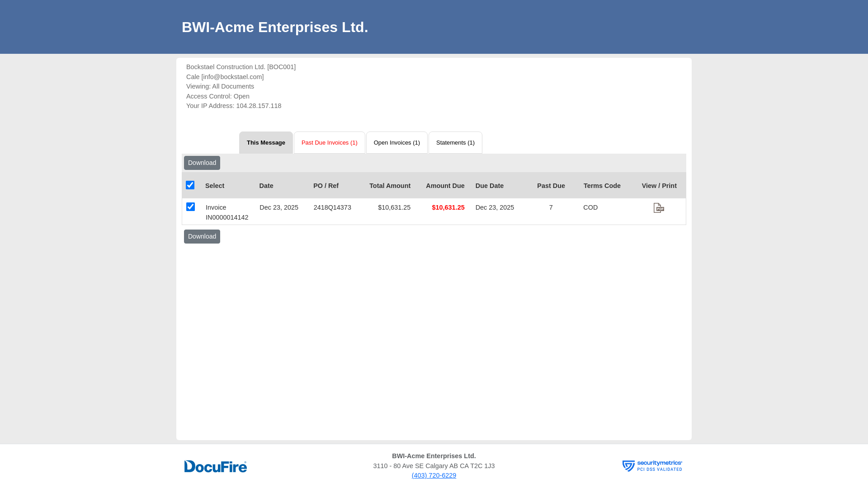The image size is (868, 488).
Task: Call the (403) 720-6229 phone link
Action: coord(434,476)
